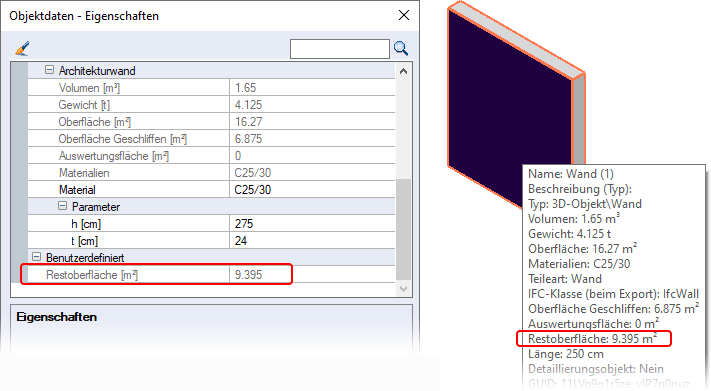This screenshot has height=391, width=711.
Task: Click tooltip line Restoberfläche: 9.395 m²
Action: (x=592, y=338)
